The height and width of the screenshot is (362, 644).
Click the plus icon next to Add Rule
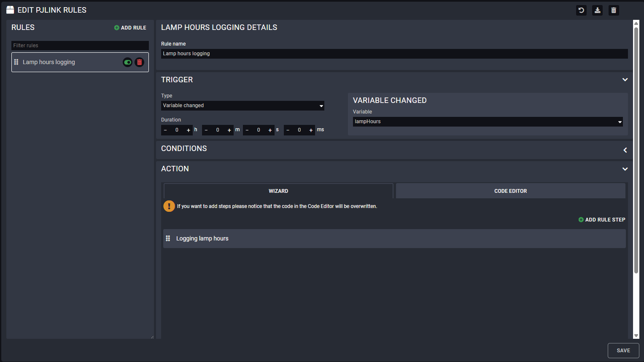click(117, 28)
